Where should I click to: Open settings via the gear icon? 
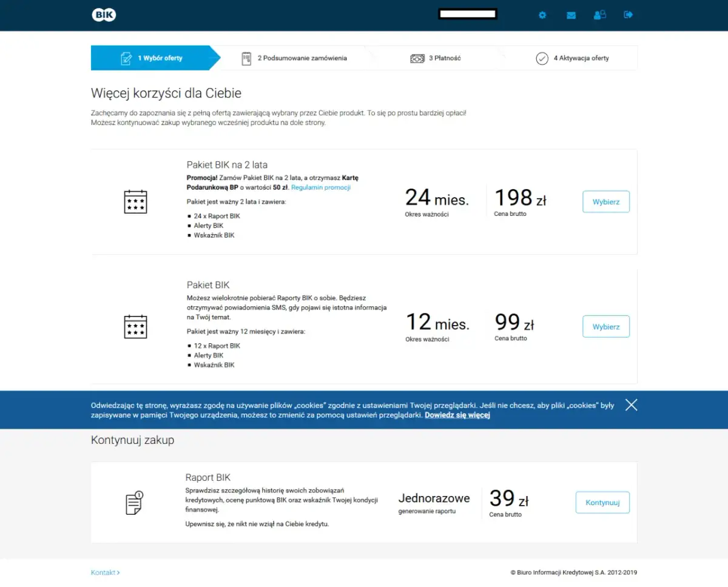[542, 15]
